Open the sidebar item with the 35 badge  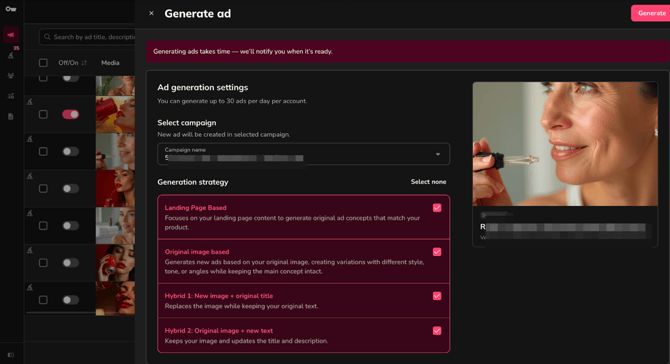(11, 55)
